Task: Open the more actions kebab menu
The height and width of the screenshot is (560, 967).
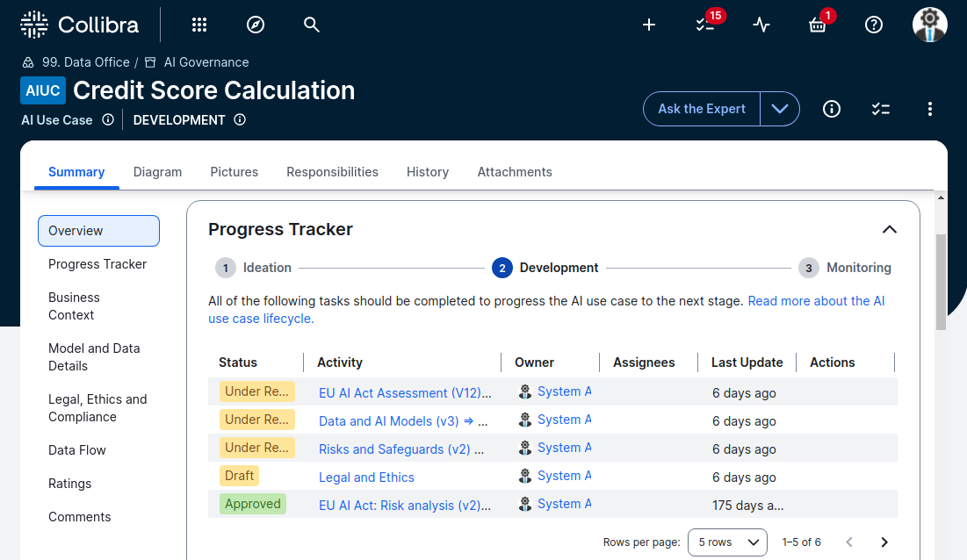Action: (x=930, y=109)
